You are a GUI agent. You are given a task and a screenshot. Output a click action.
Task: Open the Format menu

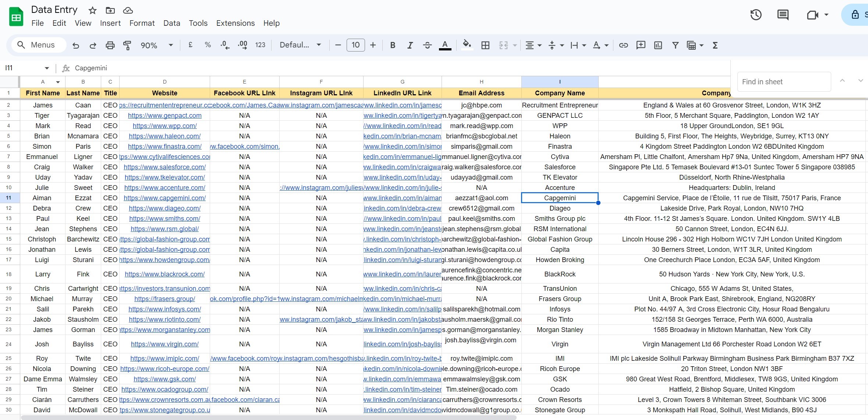click(x=142, y=23)
